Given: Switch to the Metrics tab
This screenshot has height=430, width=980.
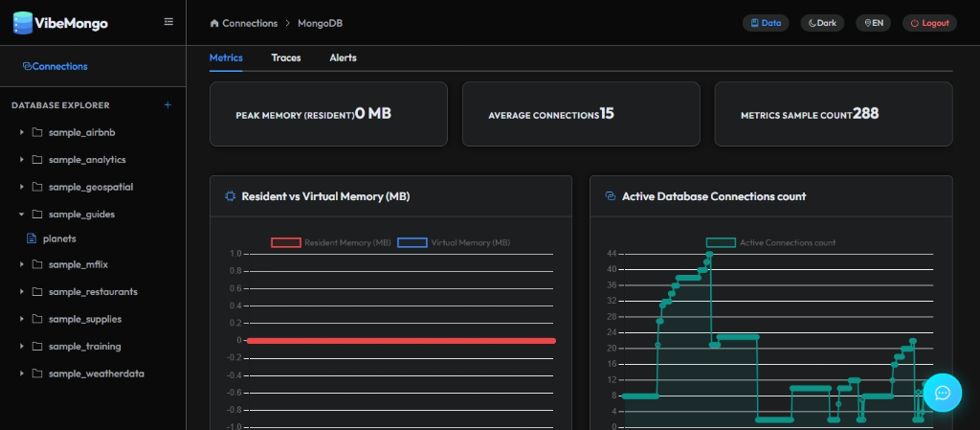Looking at the screenshot, I should [x=226, y=57].
